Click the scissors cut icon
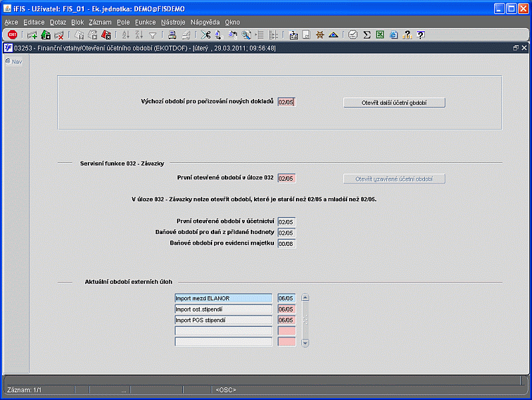This screenshot has width=532, height=400. tap(205, 35)
